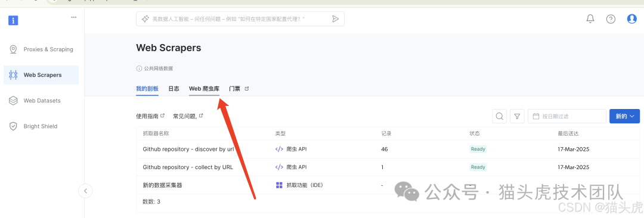The height and width of the screenshot is (218, 644).
Task: Click the 数数: 3 count text
Action: (x=151, y=201)
